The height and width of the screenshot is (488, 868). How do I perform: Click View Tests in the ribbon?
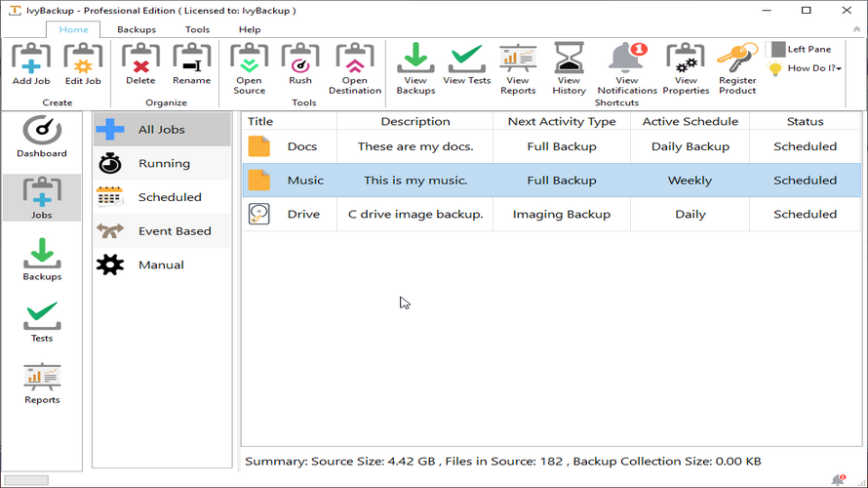pos(466,64)
